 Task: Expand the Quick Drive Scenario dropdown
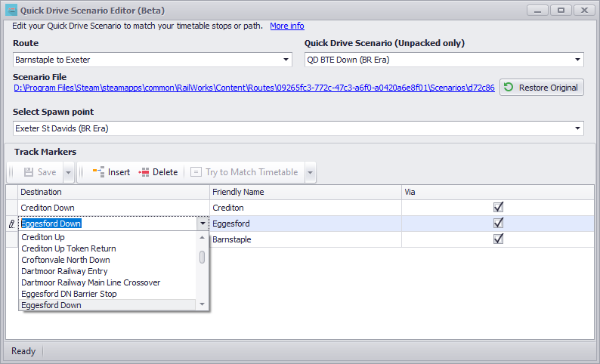(577, 60)
